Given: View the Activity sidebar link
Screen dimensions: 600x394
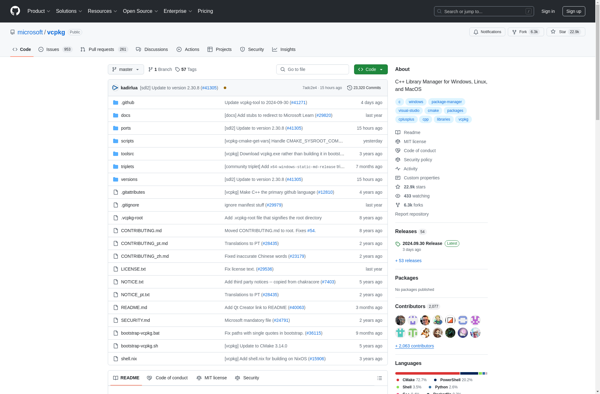Looking at the screenshot, I should coord(406,169).
